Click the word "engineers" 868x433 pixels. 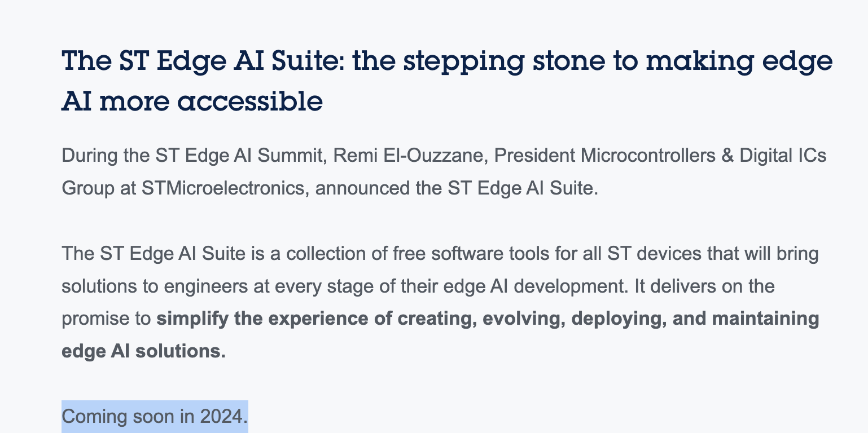[x=204, y=286]
